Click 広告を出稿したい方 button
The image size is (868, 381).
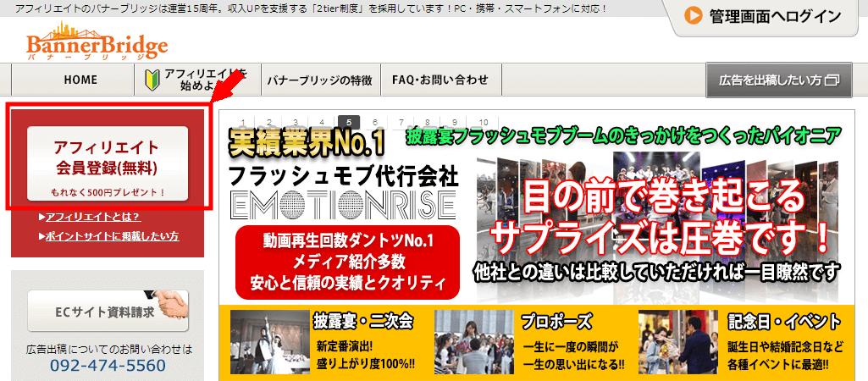point(779,80)
